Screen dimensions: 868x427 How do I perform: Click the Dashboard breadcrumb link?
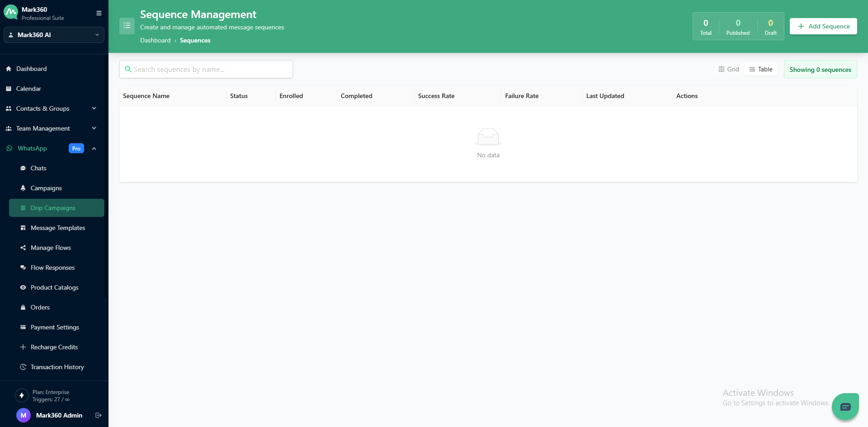pos(155,40)
